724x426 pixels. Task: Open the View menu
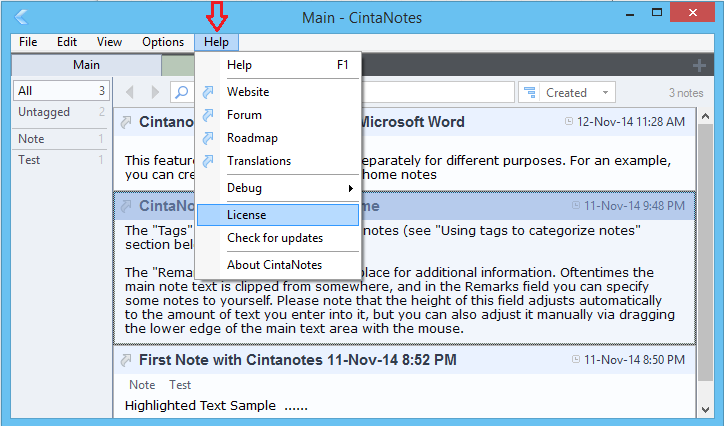pos(109,42)
